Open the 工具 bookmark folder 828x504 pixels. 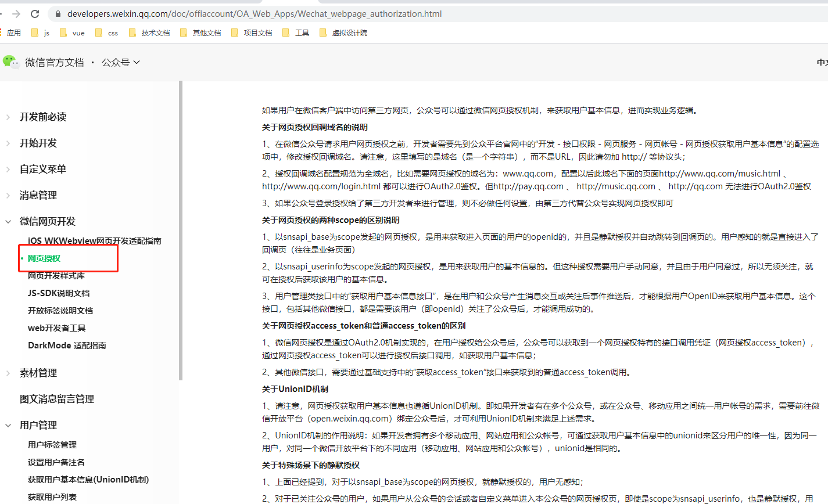[x=296, y=33]
